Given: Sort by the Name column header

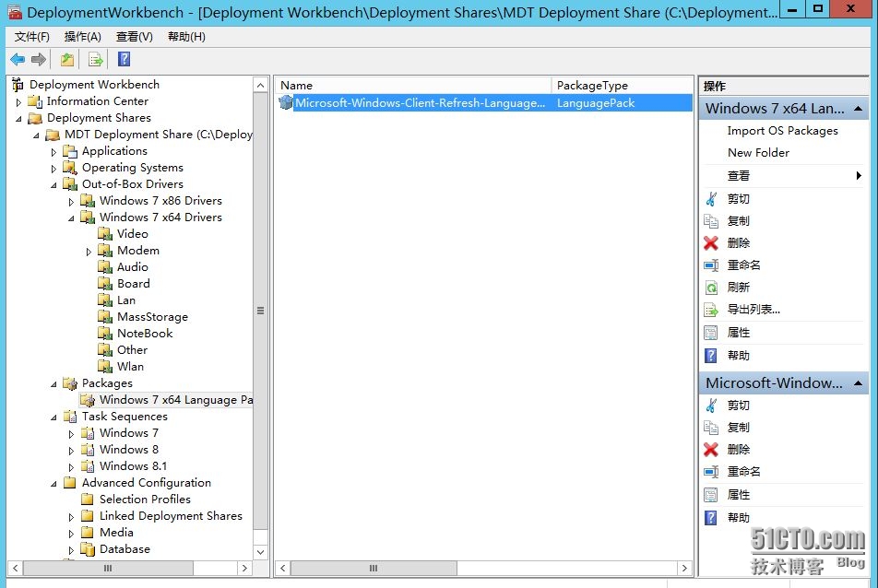Looking at the screenshot, I should pyautogui.click(x=413, y=86).
